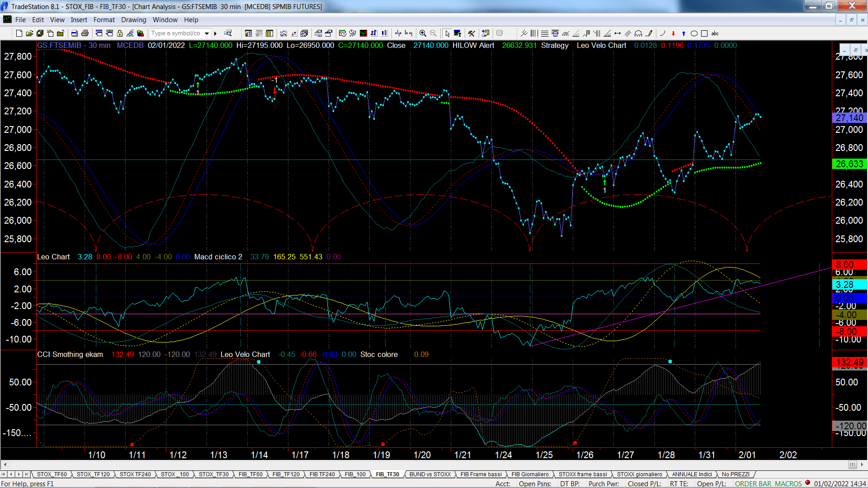The height and width of the screenshot is (488, 868).
Task: Select the blue up arrow drawing tool
Action: point(684,33)
